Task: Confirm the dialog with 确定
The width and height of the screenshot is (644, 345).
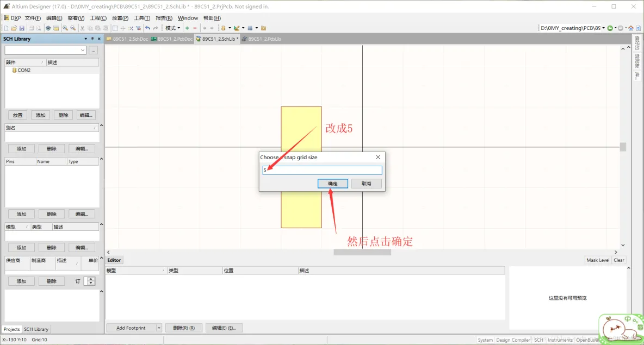Action: [333, 184]
